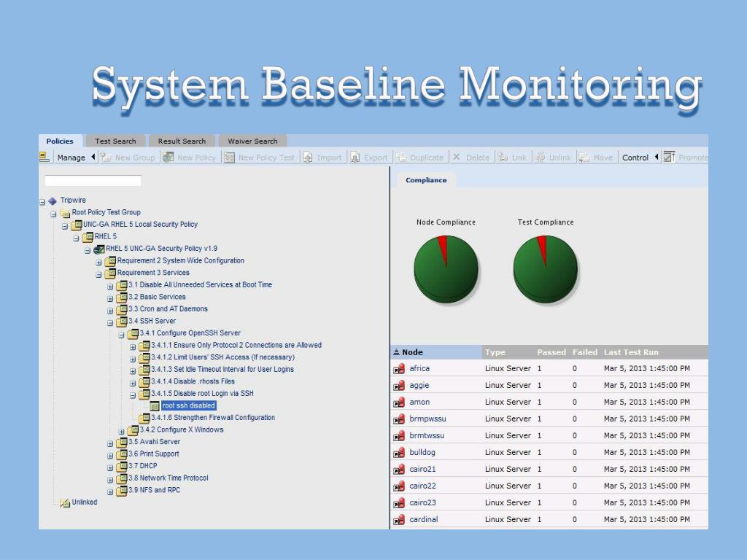
Task: Click the leftmost toolbar icon before Manage
Action: tap(44, 157)
